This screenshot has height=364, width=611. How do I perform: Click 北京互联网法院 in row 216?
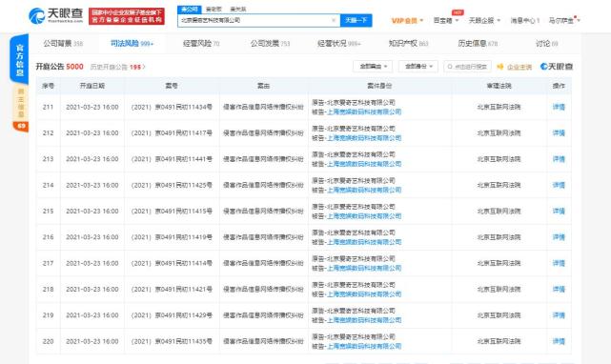[499, 237]
